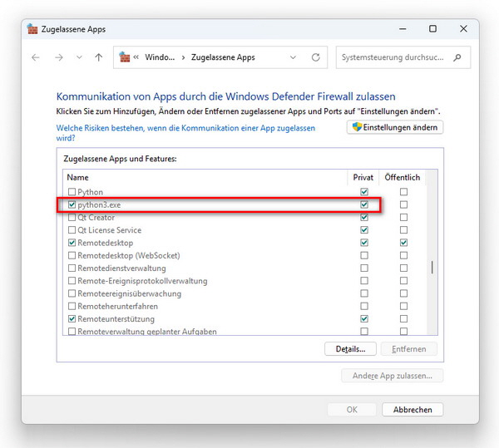Click the Back navigation arrow
The height and width of the screenshot is (448, 499).
click(x=36, y=57)
